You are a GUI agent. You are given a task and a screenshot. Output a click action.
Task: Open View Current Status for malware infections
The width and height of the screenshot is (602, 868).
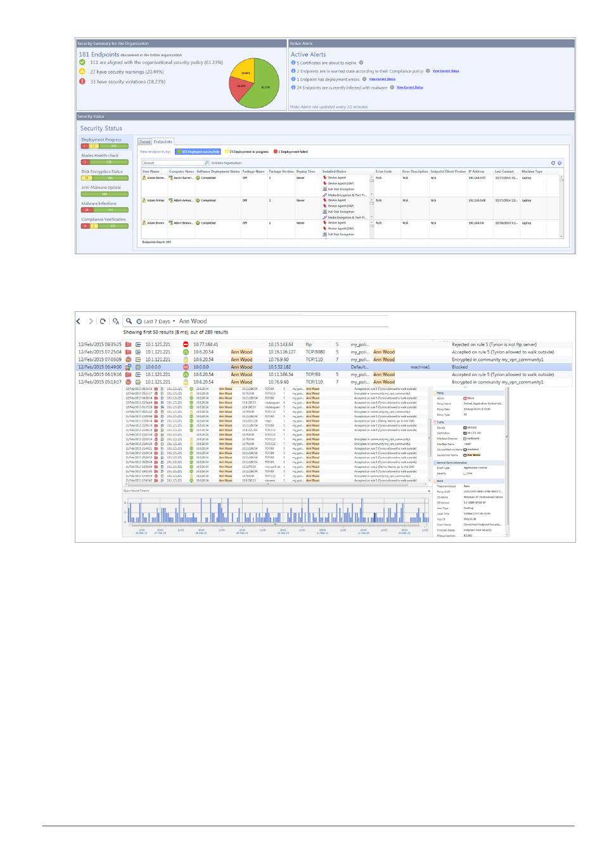coord(409,87)
